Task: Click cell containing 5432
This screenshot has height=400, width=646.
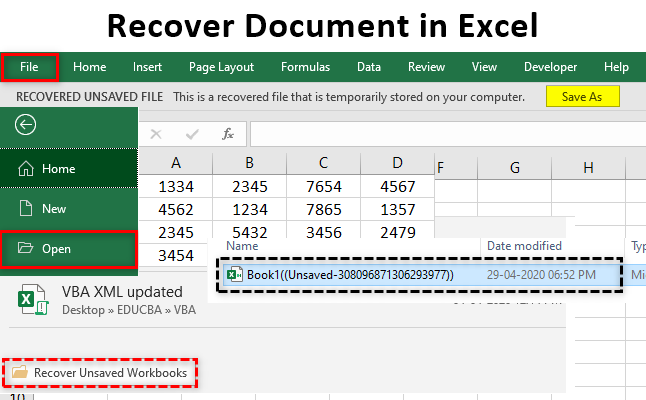Action: pos(250,232)
